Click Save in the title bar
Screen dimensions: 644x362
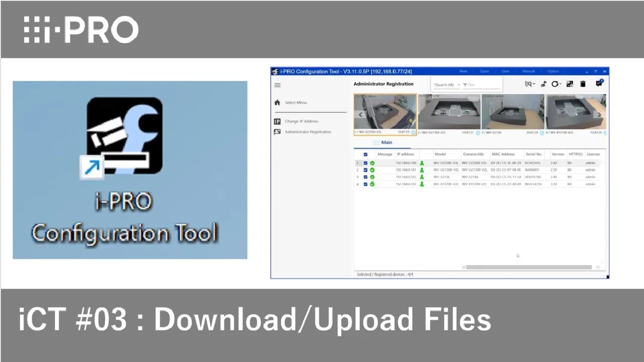505,71
